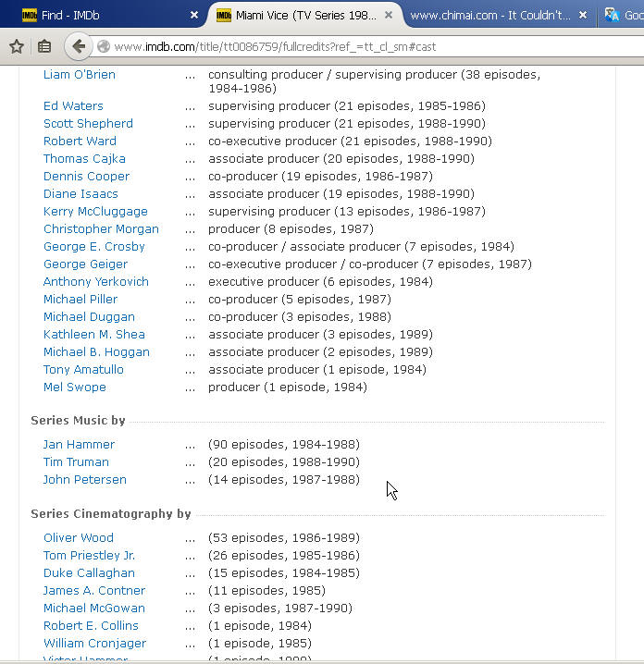Open the George E. Crosby link
The height and width of the screenshot is (664, 644).
pyautogui.click(x=94, y=247)
